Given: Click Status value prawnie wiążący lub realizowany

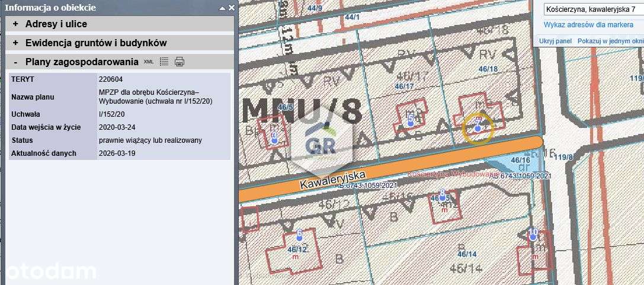Looking at the screenshot, I should pos(150,140).
